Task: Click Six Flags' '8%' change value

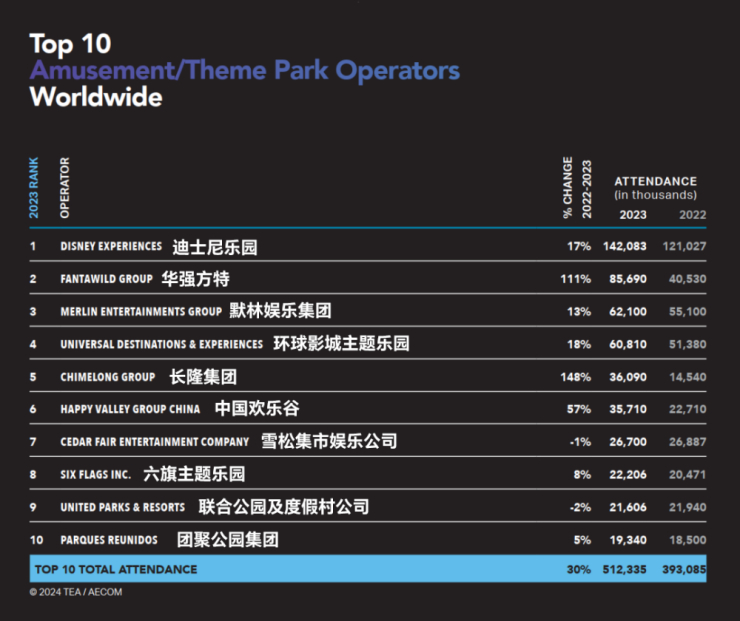Action: (582, 475)
